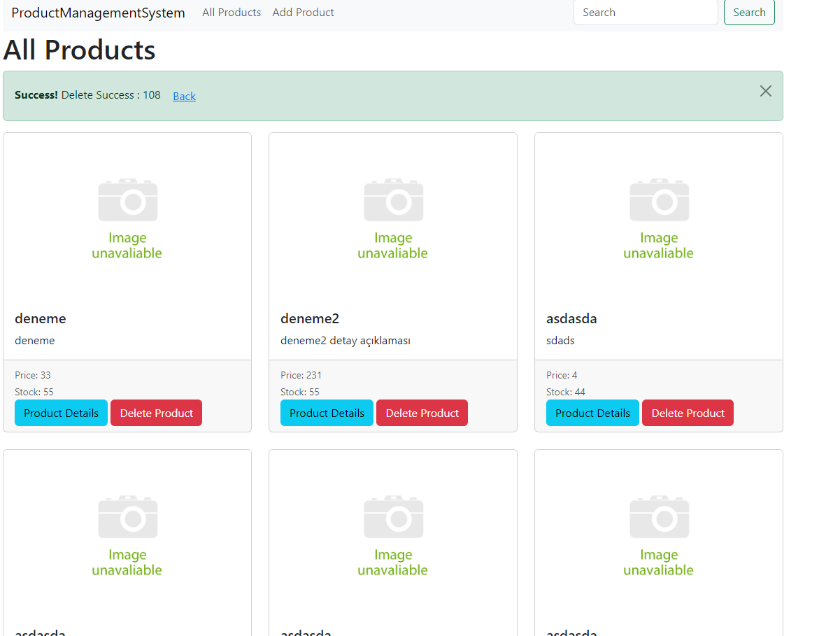
Task: Focus the Search input field
Action: pyautogui.click(x=646, y=13)
